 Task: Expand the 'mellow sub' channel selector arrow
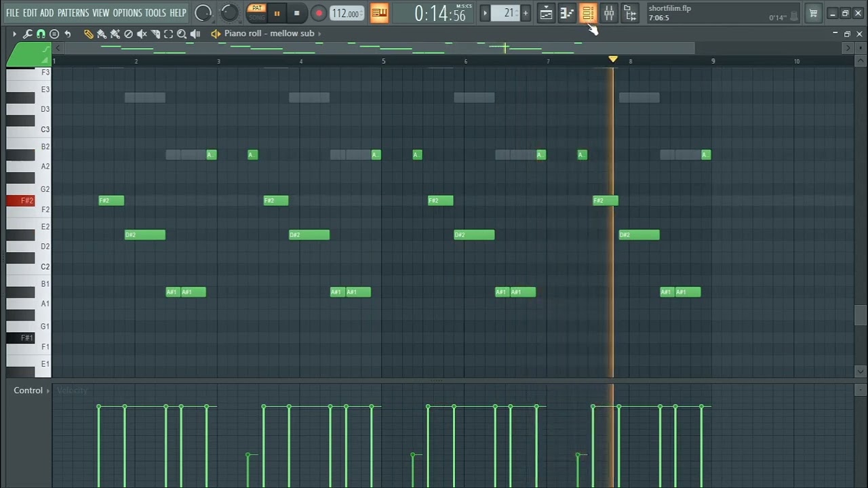coord(319,33)
